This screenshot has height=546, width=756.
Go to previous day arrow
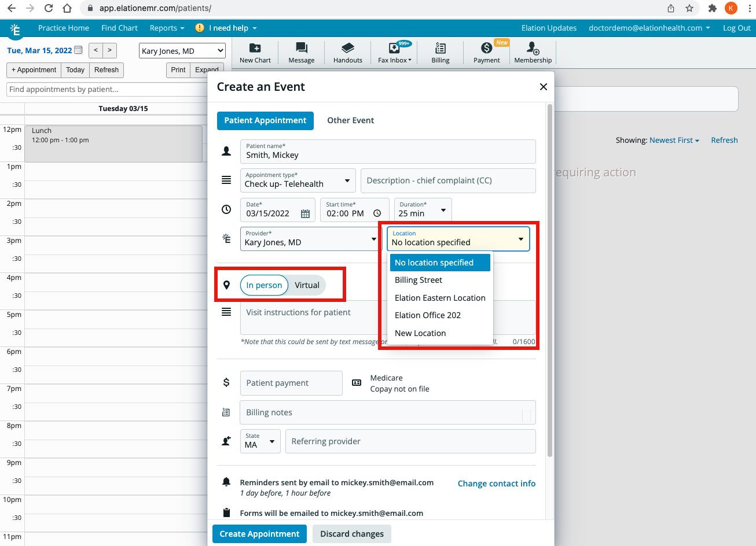[x=96, y=50]
